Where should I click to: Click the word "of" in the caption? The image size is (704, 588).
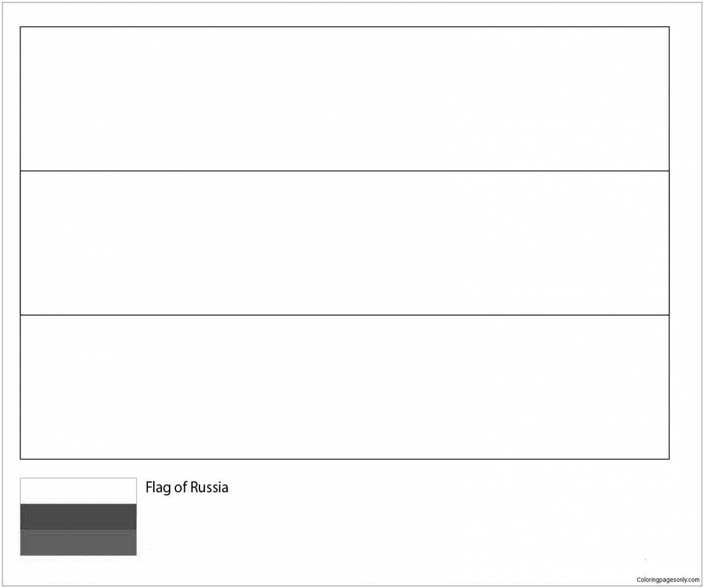point(179,488)
